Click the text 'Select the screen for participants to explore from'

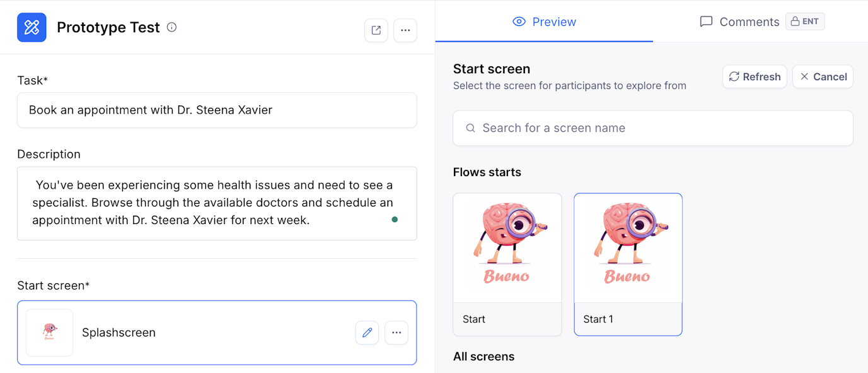(x=570, y=86)
